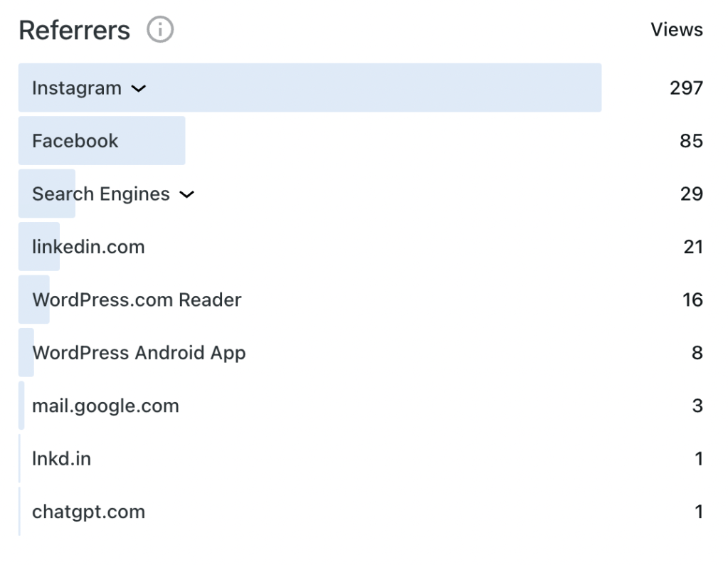Expand the Instagram referrer chevron
Image resolution: width=728 pixels, height=565 pixels.
pyautogui.click(x=139, y=89)
